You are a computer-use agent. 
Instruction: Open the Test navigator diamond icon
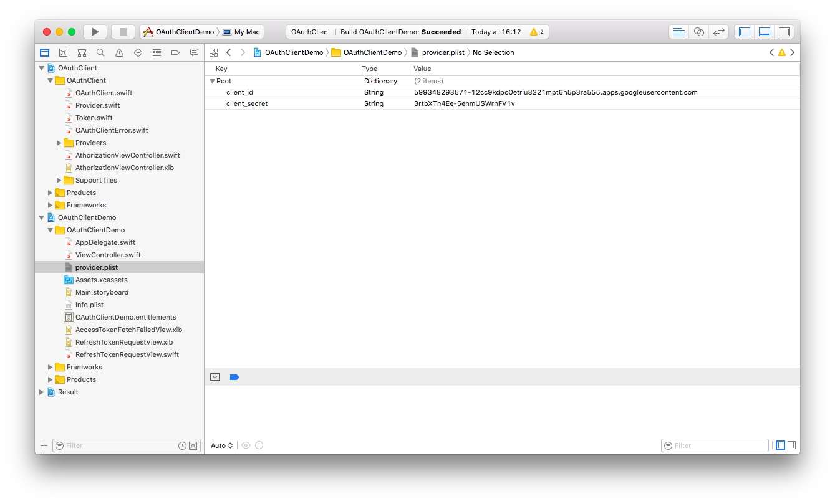pyautogui.click(x=138, y=52)
